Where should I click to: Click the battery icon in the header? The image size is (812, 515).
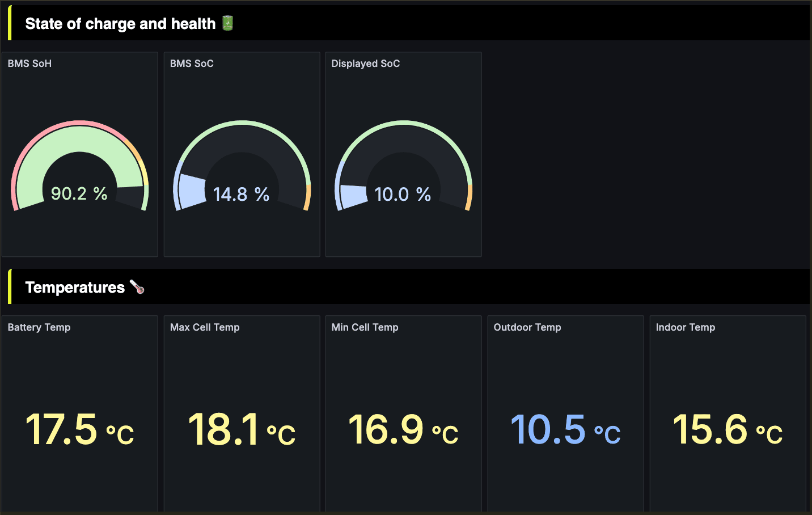tap(227, 23)
